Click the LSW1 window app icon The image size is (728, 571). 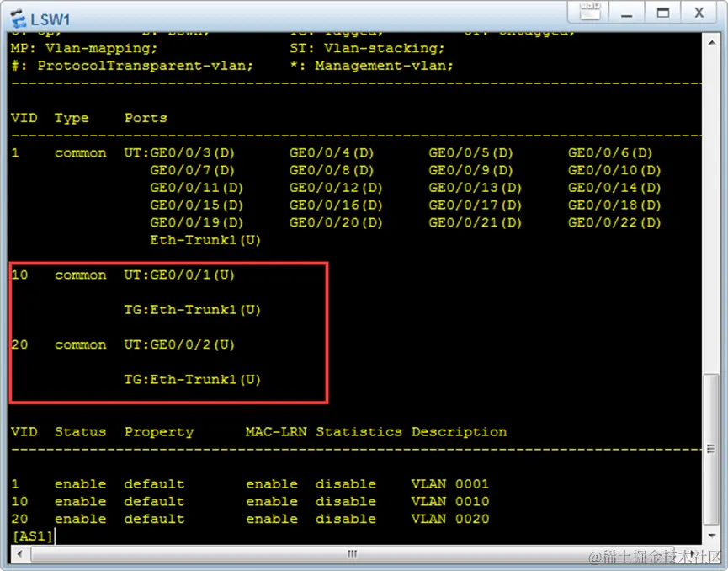point(19,19)
